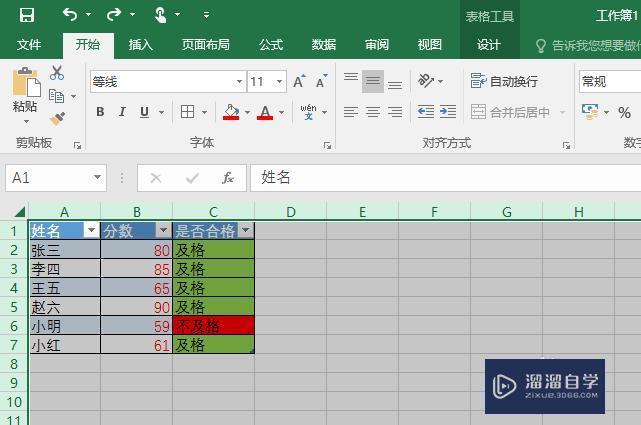
Task: Apply the red fill color bucket
Action: [x=231, y=112]
